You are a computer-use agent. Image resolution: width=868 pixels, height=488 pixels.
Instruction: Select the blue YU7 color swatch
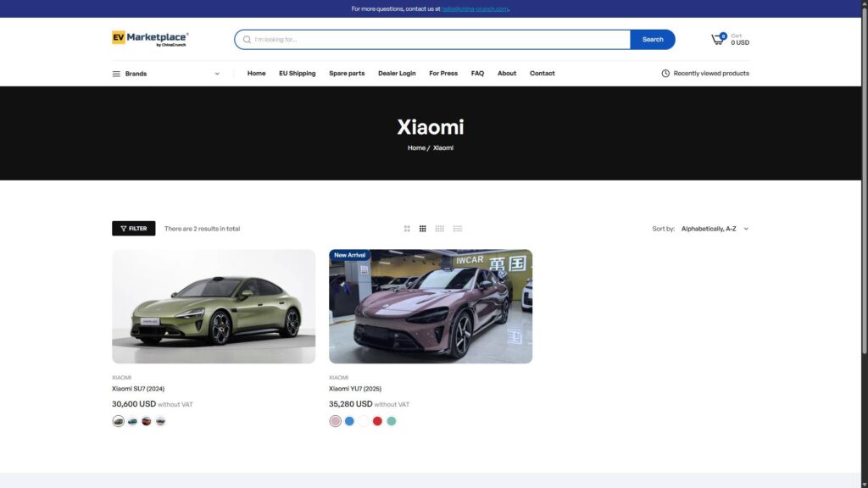pyautogui.click(x=349, y=421)
